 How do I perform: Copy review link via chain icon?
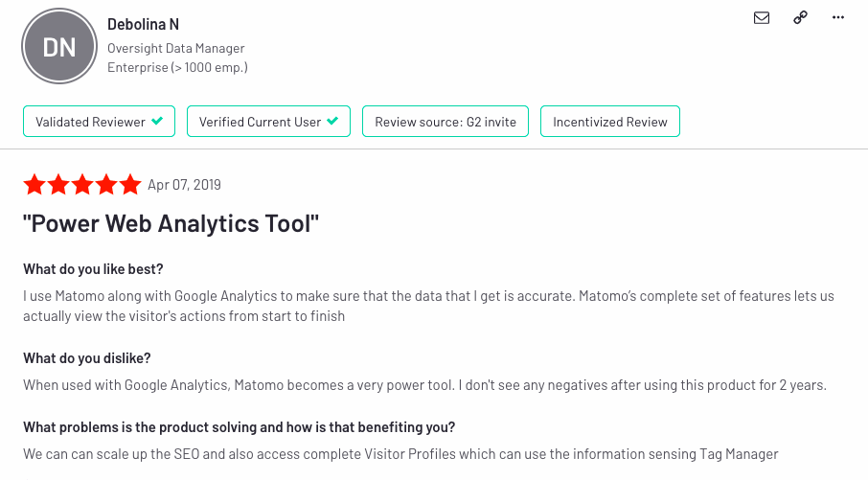pyautogui.click(x=800, y=17)
